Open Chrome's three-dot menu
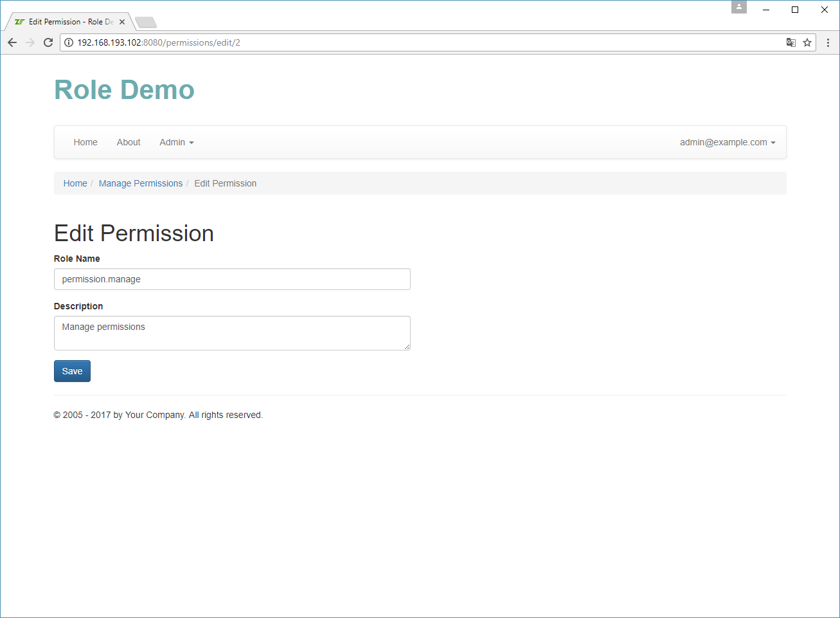This screenshot has width=840, height=618. coord(828,42)
